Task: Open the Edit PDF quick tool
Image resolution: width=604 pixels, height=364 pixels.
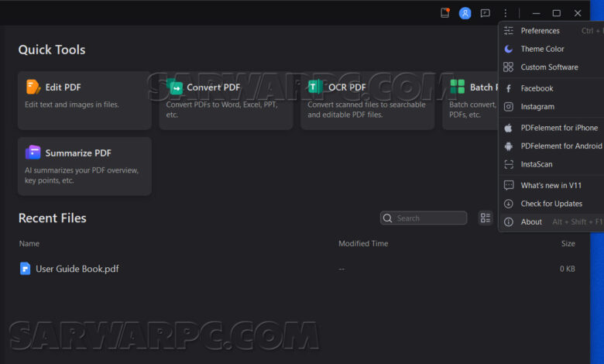Action: coord(84,100)
